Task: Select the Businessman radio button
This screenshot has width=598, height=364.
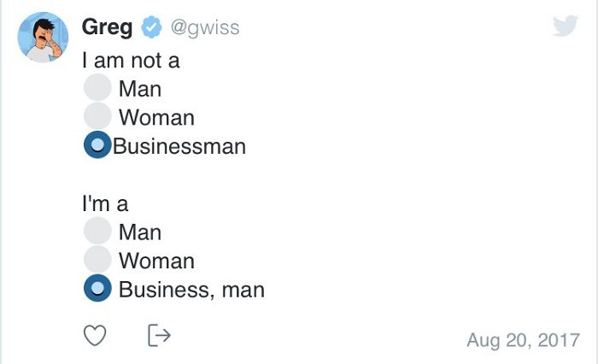Action: [x=97, y=144]
